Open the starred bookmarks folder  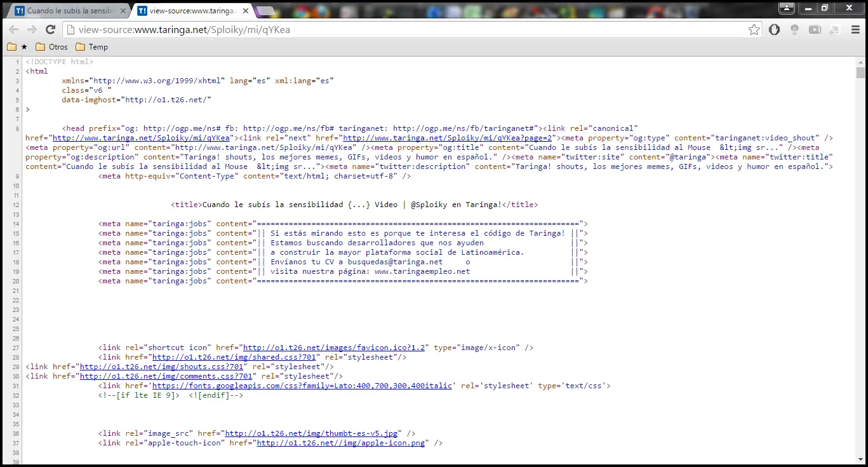tap(17, 46)
